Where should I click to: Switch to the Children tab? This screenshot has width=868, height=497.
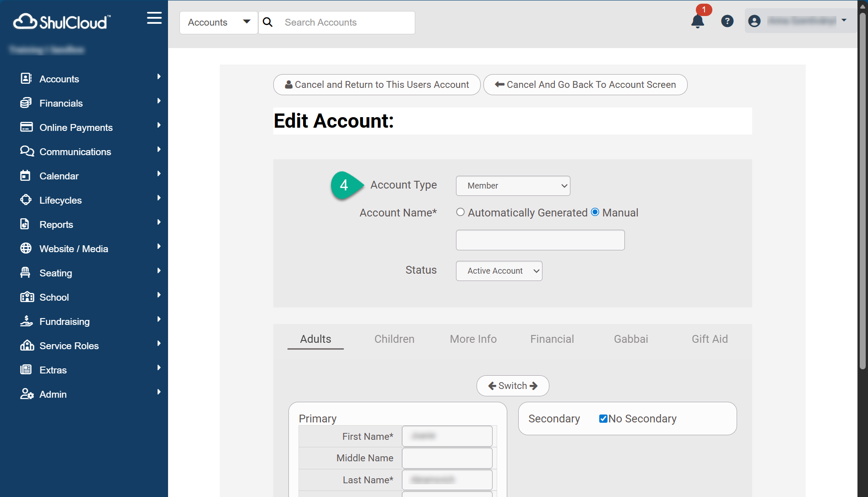(x=394, y=339)
